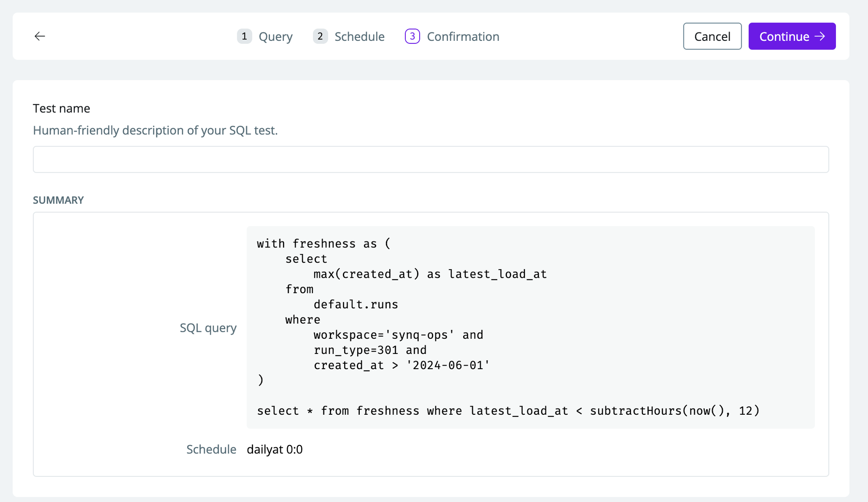The image size is (868, 502).
Task: Click the arrow inside the Continue button
Action: pyautogui.click(x=820, y=36)
